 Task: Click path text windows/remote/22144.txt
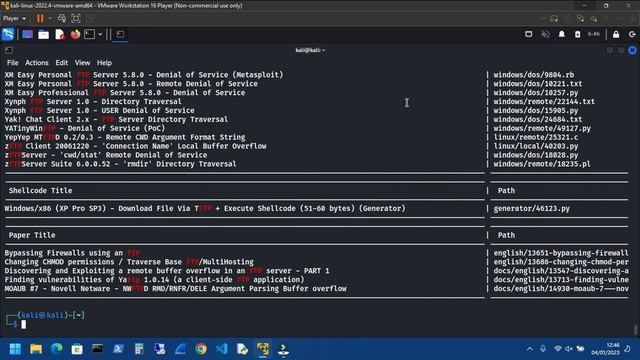click(x=544, y=102)
